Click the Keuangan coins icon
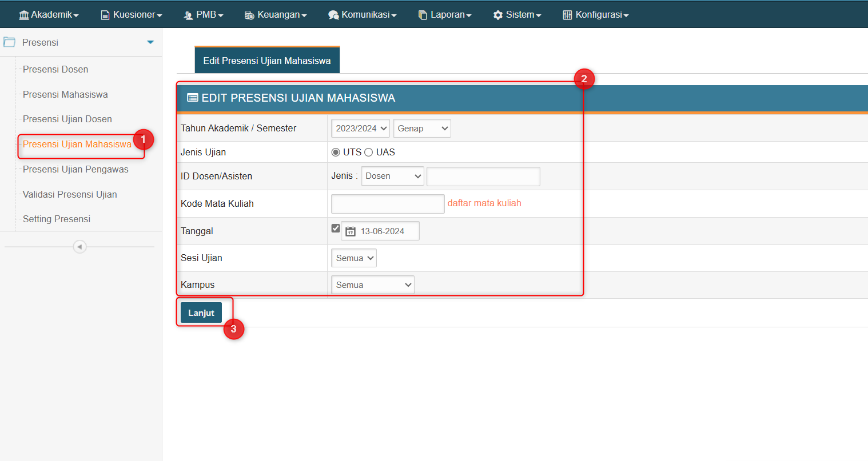The width and height of the screenshot is (868, 461). click(x=249, y=15)
